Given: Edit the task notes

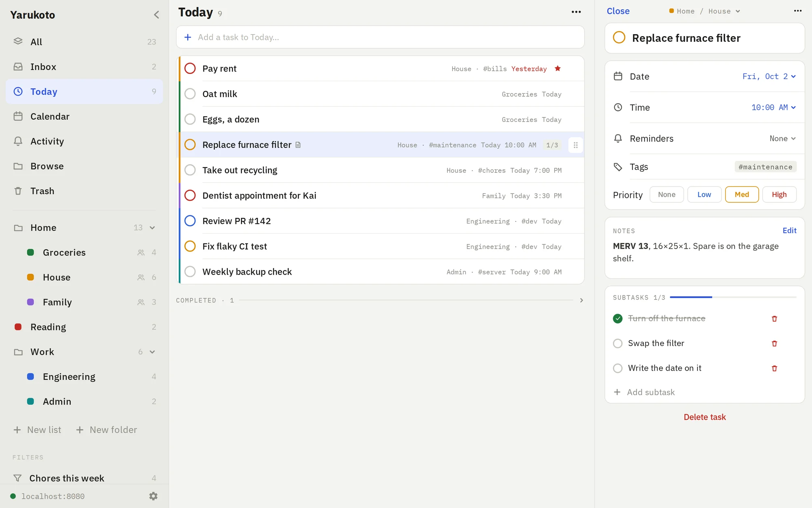Looking at the screenshot, I should 789,230.
